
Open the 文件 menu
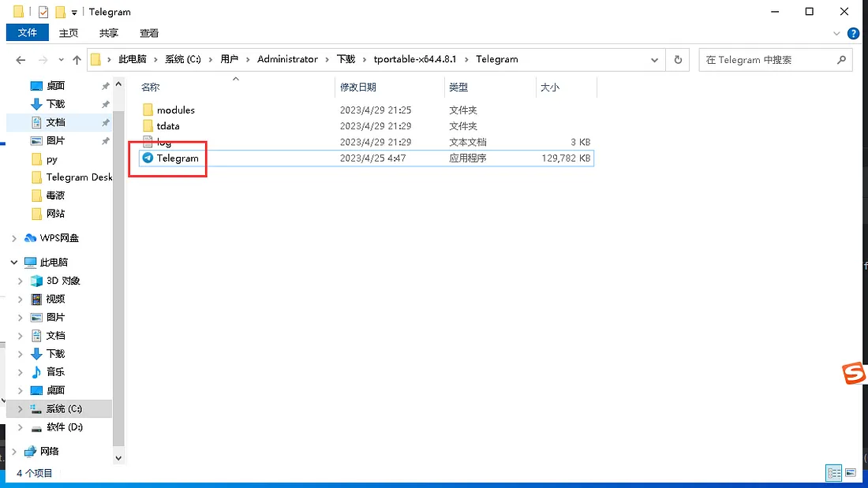[28, 32]
